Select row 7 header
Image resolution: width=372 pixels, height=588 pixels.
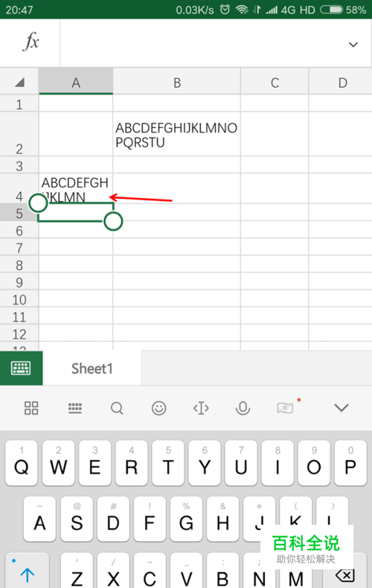click(x=19, y=249)
